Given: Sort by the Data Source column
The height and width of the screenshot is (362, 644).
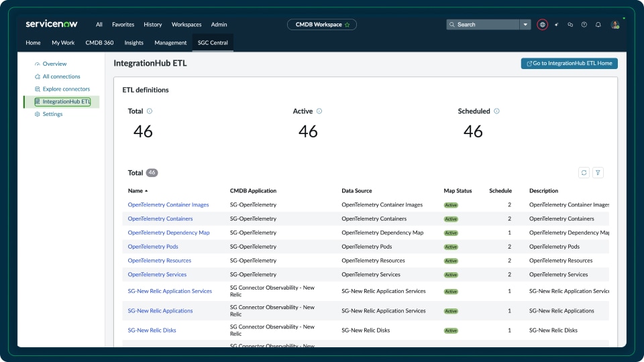Looking at the screenshot, I should pos(356,191).
